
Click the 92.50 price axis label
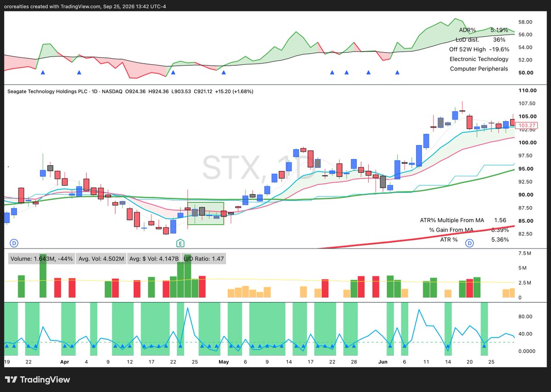pyautogui.click(x=526, y=182)
